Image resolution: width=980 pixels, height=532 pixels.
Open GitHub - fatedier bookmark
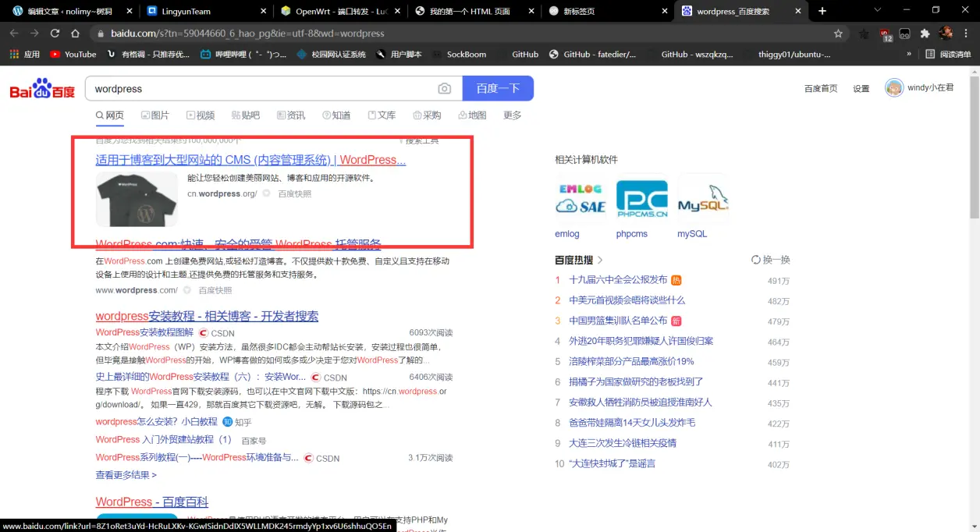[593, 55]
